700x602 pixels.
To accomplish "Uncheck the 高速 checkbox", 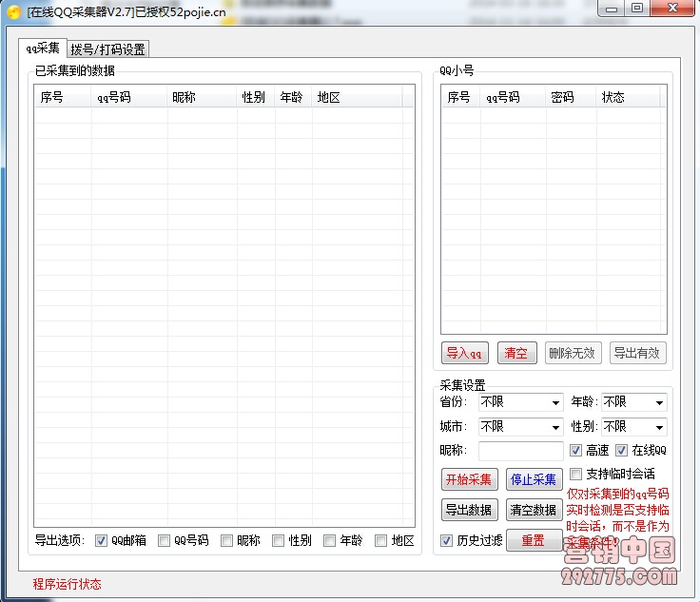I will pos(576,451).
